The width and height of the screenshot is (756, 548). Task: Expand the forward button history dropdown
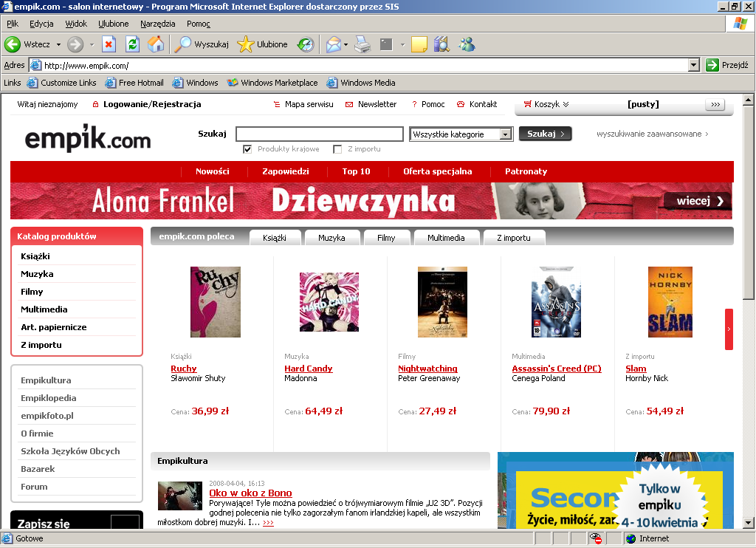(92, 44)
